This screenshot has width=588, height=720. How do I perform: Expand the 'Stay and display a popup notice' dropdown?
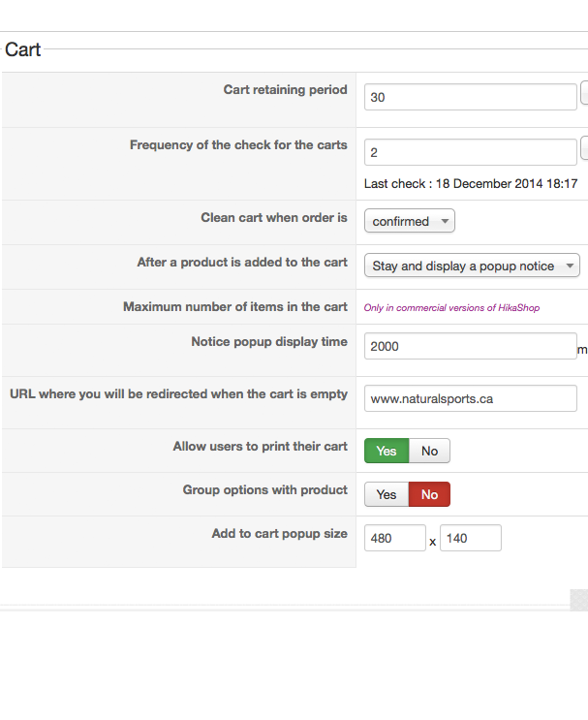click(472, 266)
